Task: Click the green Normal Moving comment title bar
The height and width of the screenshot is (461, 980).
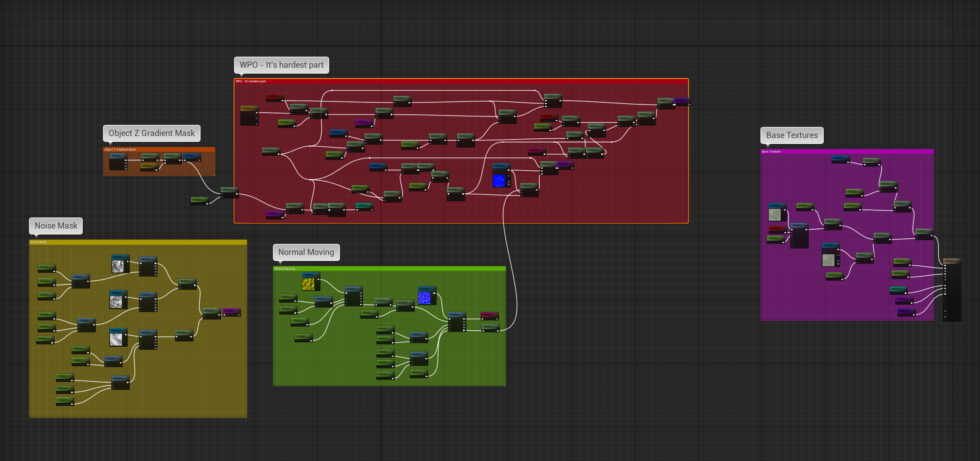Action: [x=389, y=268]
